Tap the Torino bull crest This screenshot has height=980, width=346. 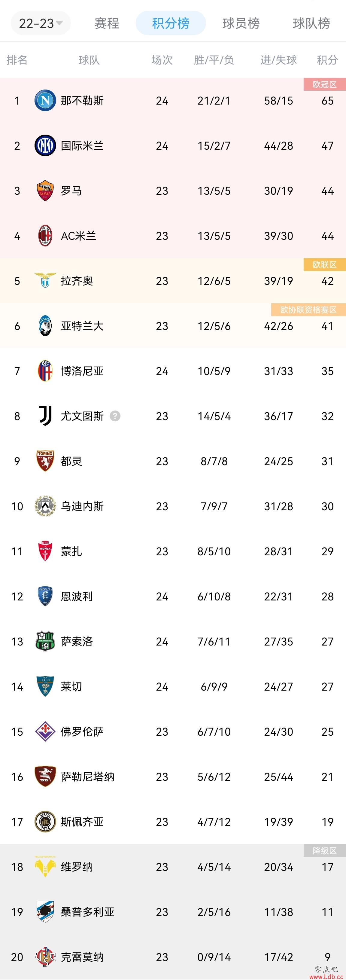(x=45, y=461)
